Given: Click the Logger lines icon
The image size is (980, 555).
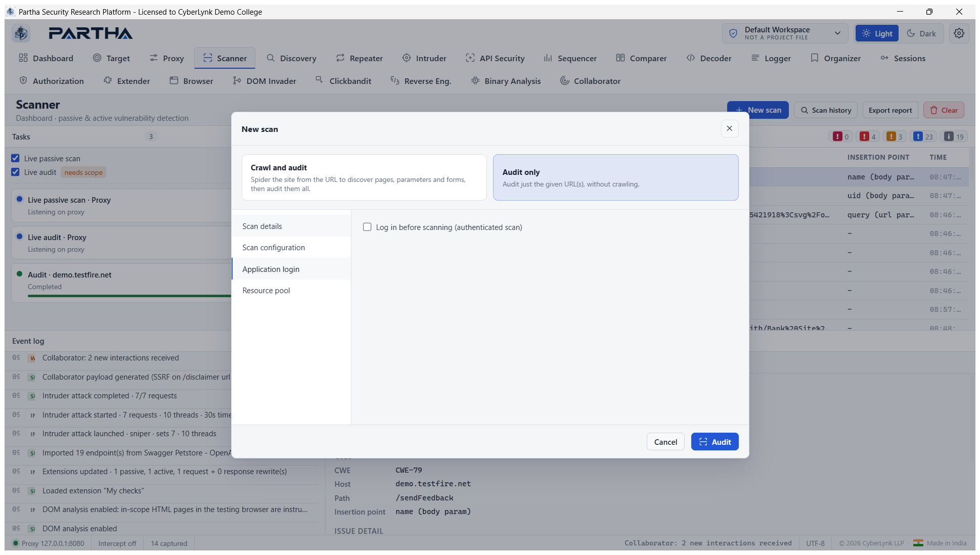Looking at the screenshot, I should (755, 58).
